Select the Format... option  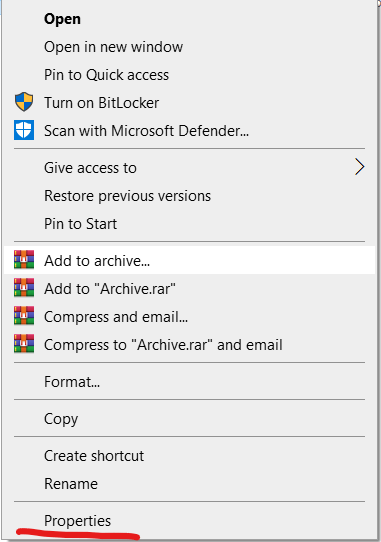(x=189, y=382)
